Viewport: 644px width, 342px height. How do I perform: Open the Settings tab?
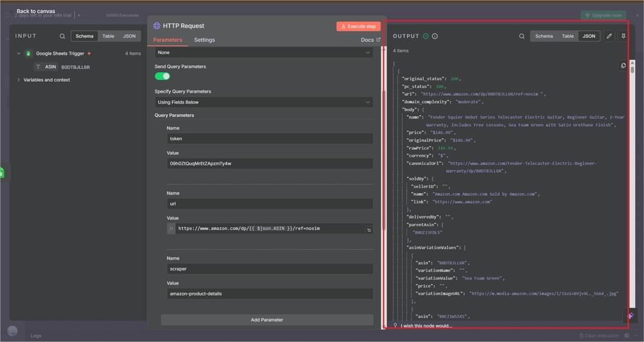point(204,40)
